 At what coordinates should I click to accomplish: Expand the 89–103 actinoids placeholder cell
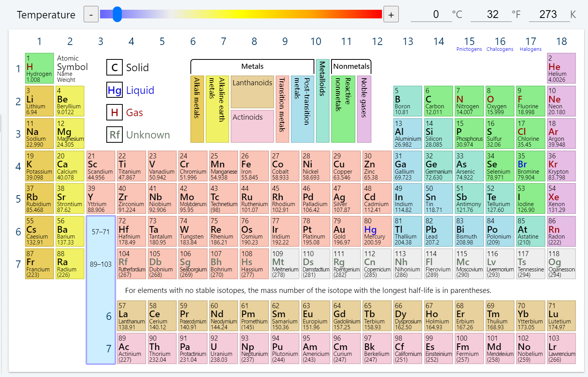point(100,264)
